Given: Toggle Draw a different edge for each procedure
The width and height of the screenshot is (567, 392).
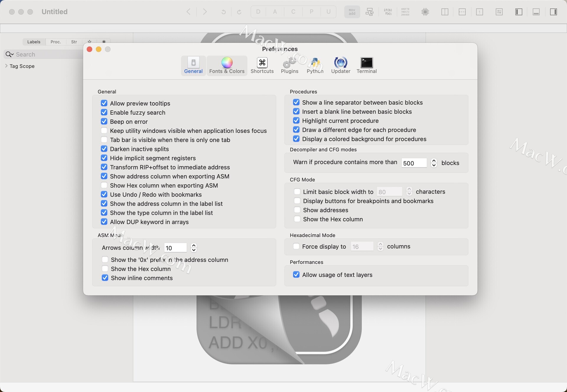Looking at the screenshot, I should (x=296, y=130).
